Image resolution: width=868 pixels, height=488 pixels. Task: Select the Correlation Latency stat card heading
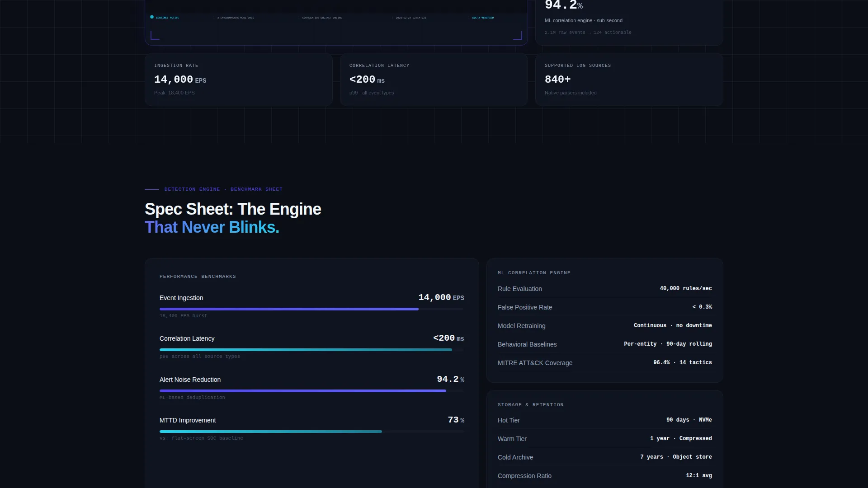tap(379, 66)
